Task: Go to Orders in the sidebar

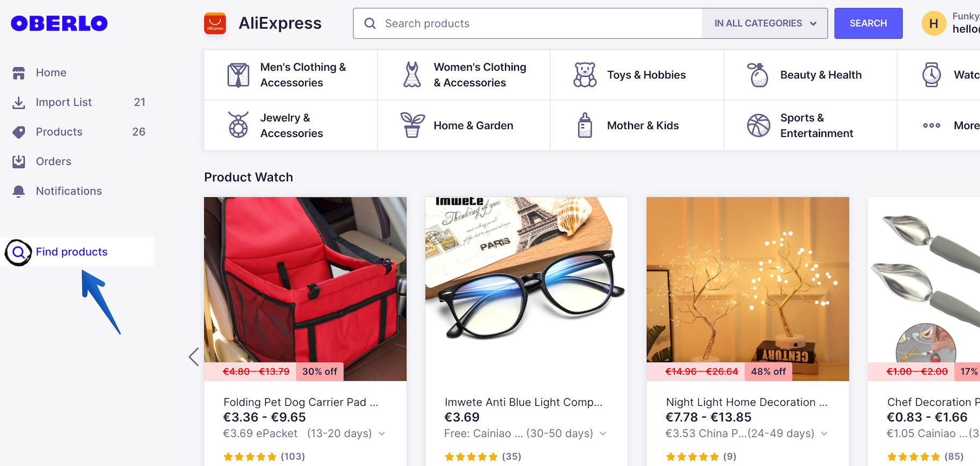Action: 53,161
